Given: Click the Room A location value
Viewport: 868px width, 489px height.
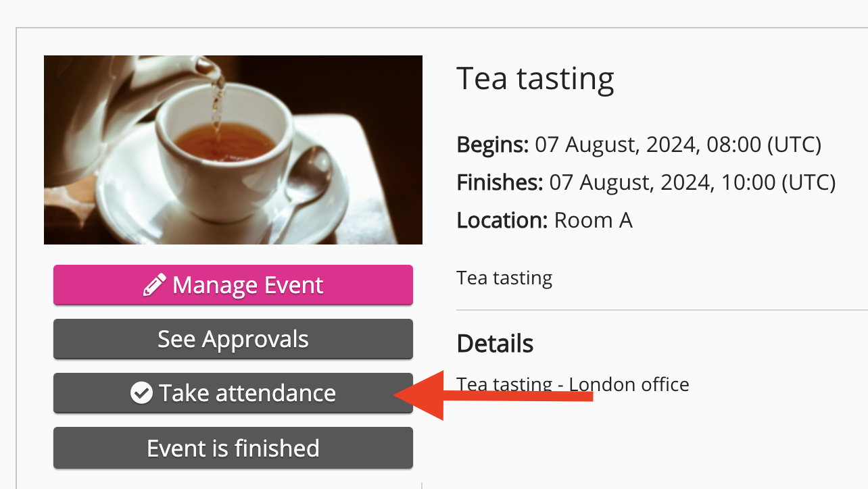Looking at the screenshot, I should point(593,220).
